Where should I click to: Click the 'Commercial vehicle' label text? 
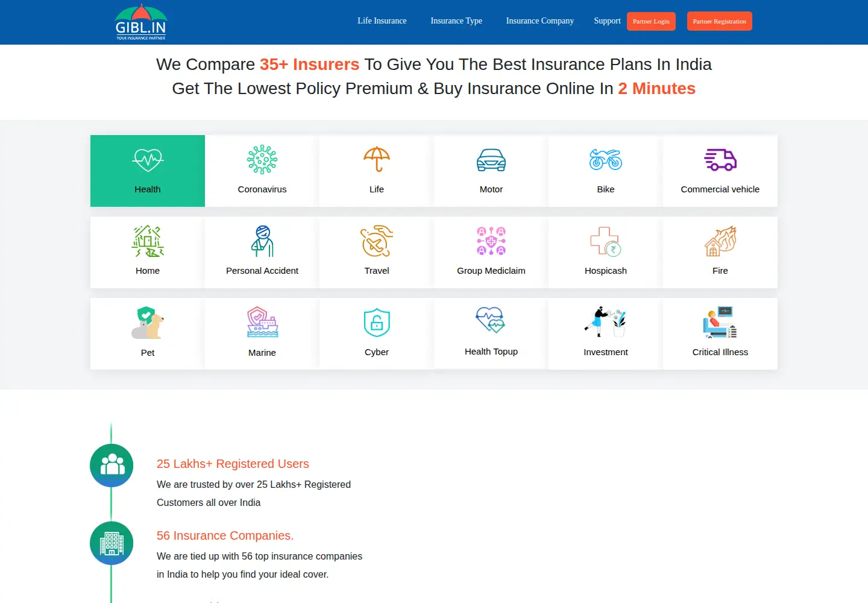tap(720, 189)
